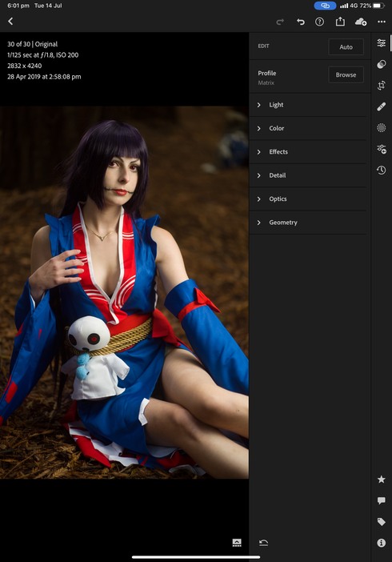The width and height of the screenshot is (392, 562).
Task: Select the Healing brush bandage tool
Action: point(382,106)
